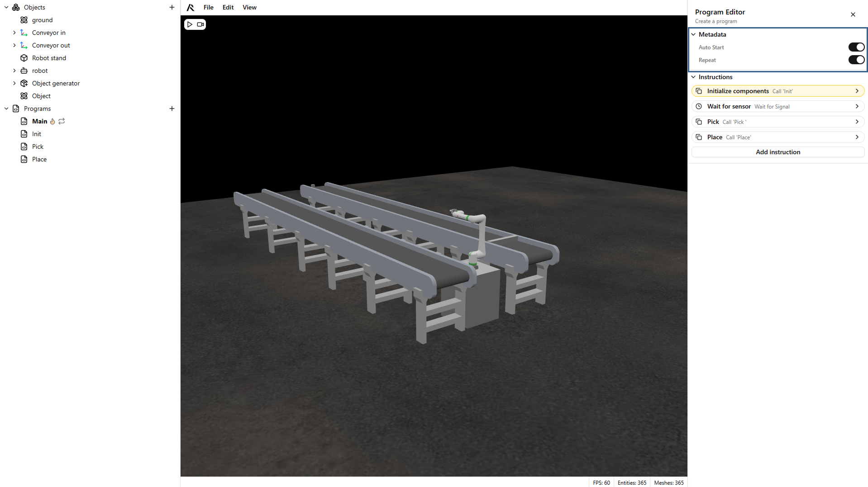Click the Add instruction button
The height and width of the screenshot is (487, 868).
coord(777,152)
